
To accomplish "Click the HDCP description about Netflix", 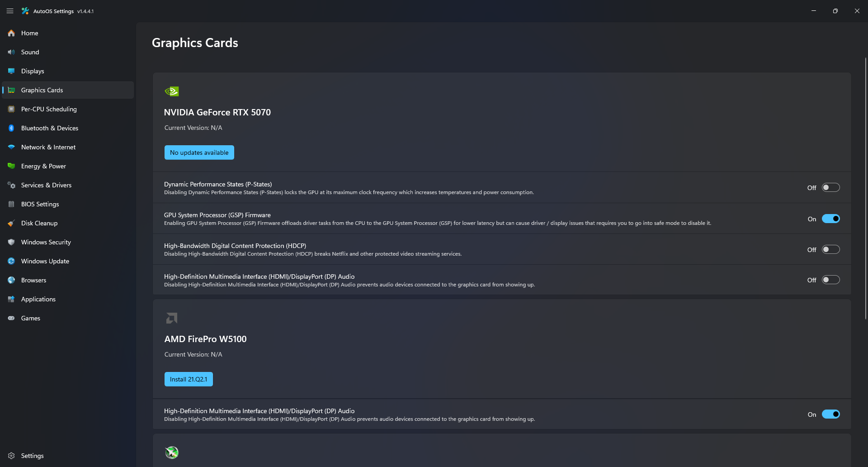I will [313, 254].
